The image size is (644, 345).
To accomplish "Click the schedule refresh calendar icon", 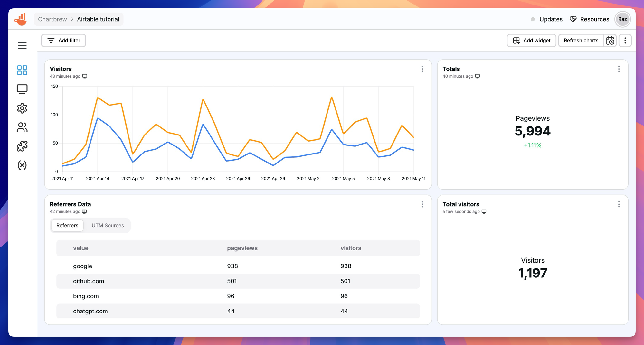I will (610, 41).
